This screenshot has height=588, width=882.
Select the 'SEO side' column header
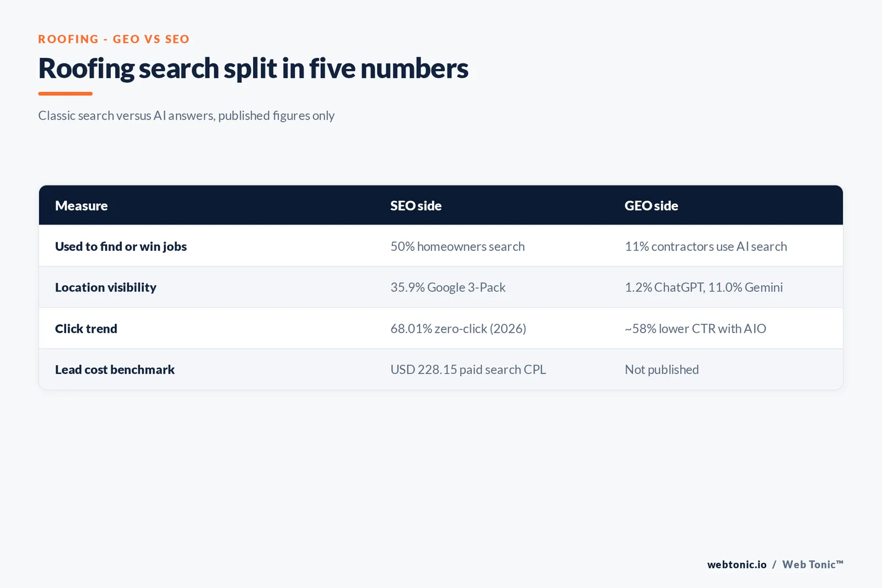tap(416, 206)
